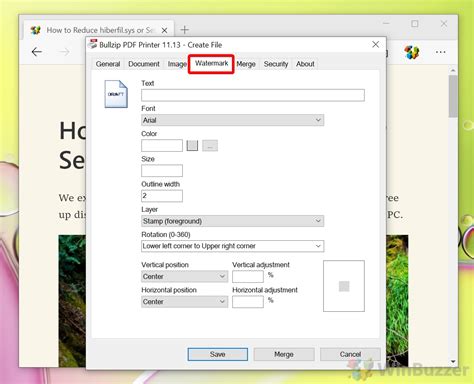This screenshot has width=474, height=384.
Task: Click the Outline width field
Action: point(162,196)
